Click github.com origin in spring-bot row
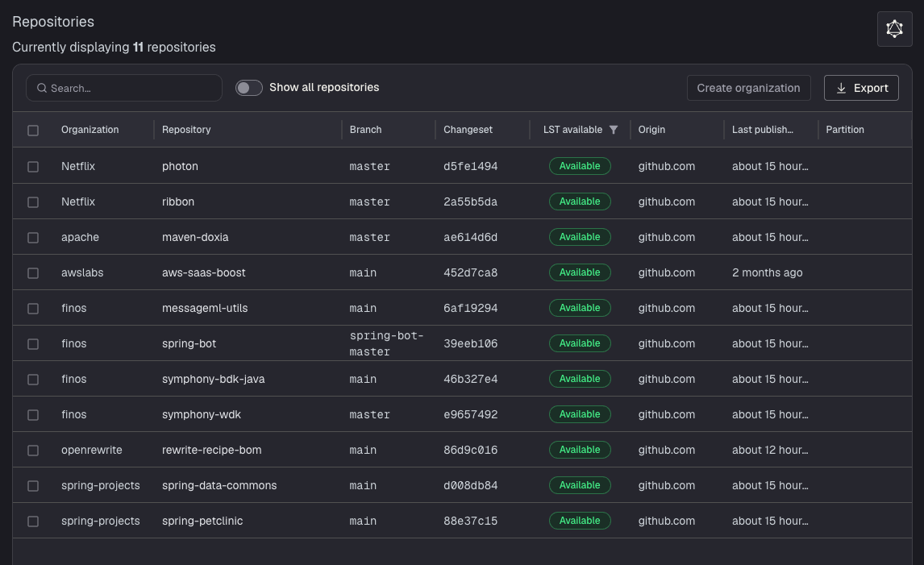The height and width of the screenshot is (565, 924). (x=667, y=343)
